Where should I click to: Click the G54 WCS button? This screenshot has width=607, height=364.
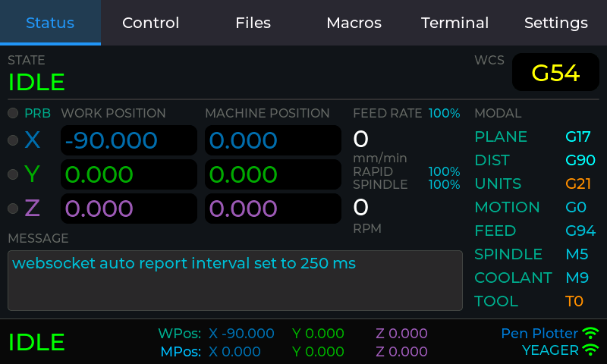point(555,72)
